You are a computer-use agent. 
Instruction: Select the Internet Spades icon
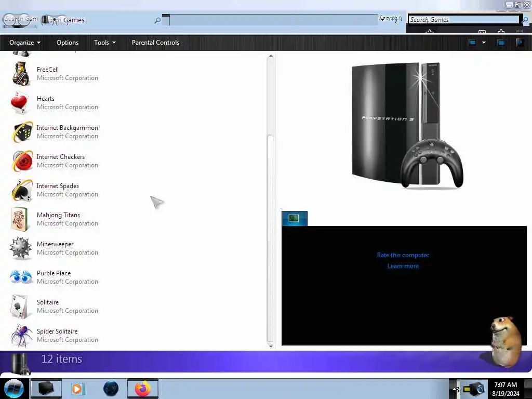22,190
